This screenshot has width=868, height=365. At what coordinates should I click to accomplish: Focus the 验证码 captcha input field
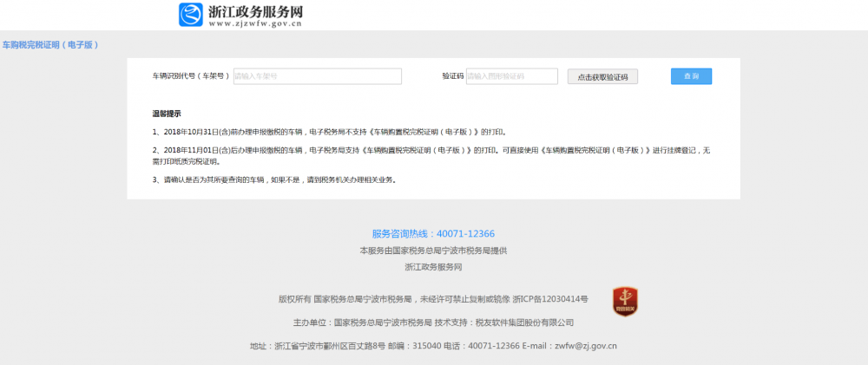(x=512, y=76)
